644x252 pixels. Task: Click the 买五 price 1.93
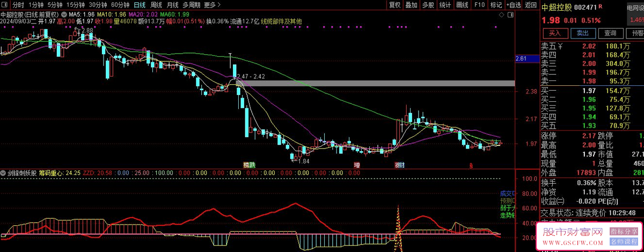589,125
